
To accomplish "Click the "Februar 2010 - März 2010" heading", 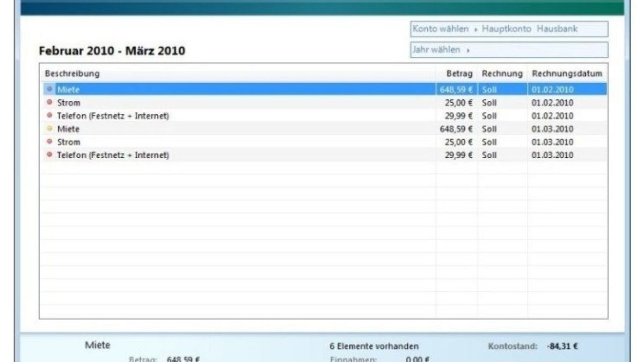I will 112,51.
